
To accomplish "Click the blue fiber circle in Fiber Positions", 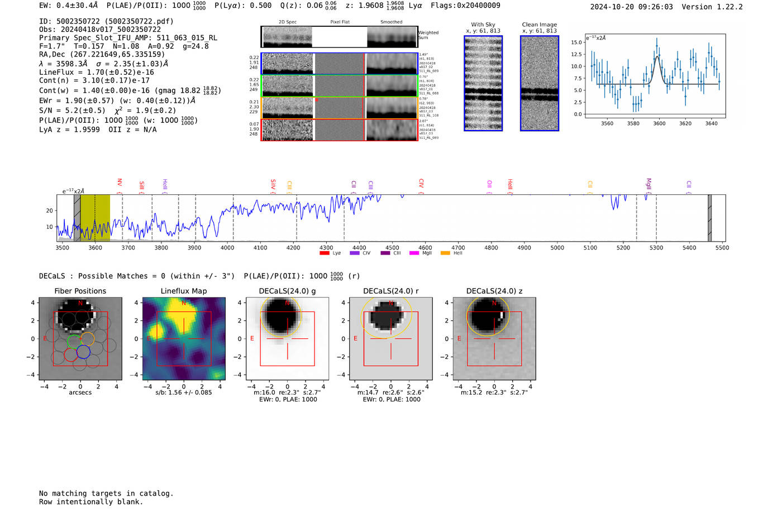I will (83, 352).
